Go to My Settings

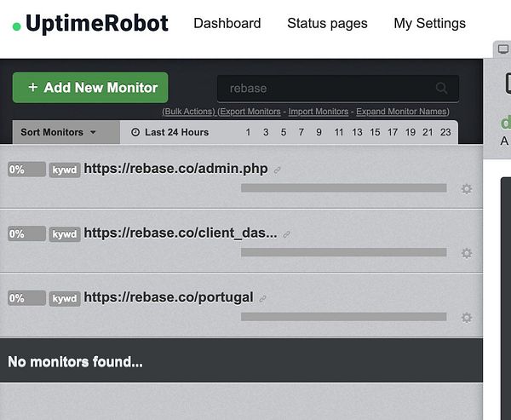click(x=429, y=24)
